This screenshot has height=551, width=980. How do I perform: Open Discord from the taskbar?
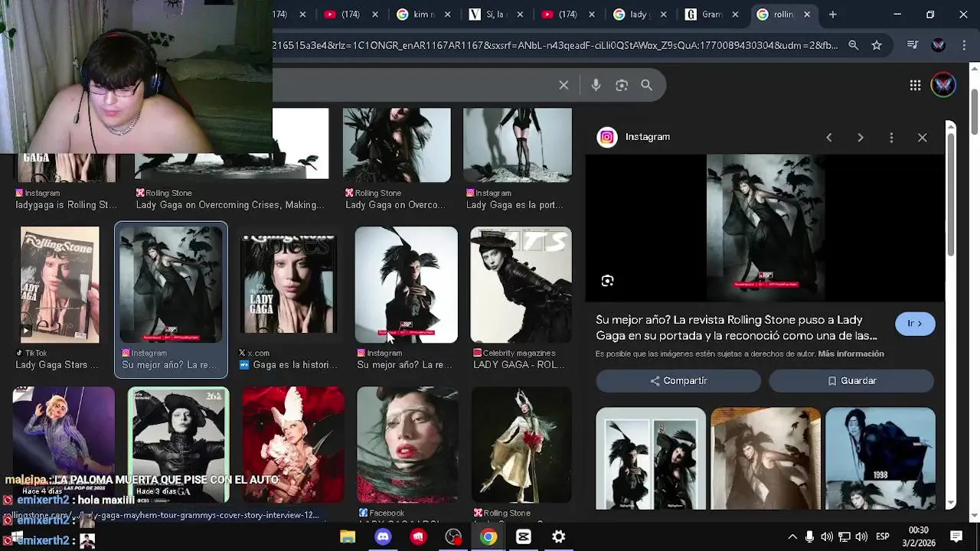(383, 536)
